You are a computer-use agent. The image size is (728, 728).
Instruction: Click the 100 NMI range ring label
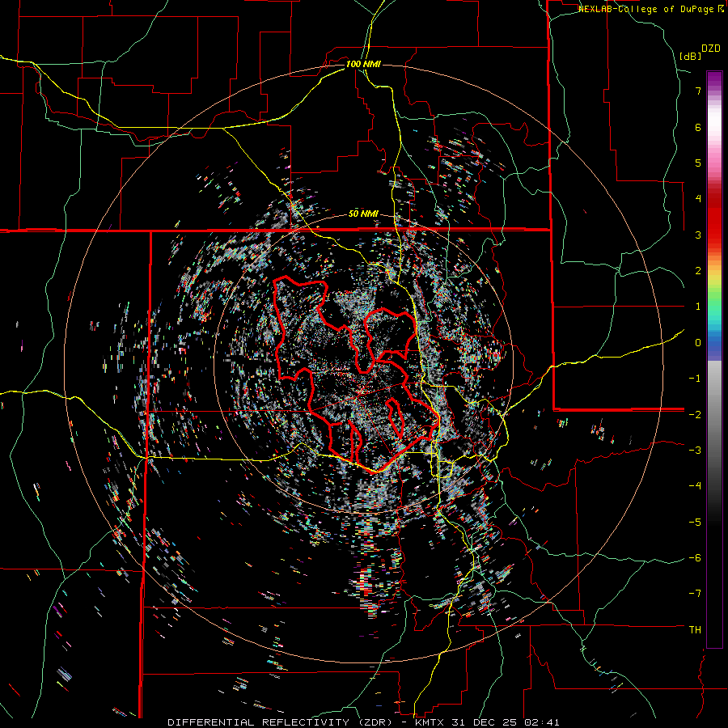(x=363, y=64)
